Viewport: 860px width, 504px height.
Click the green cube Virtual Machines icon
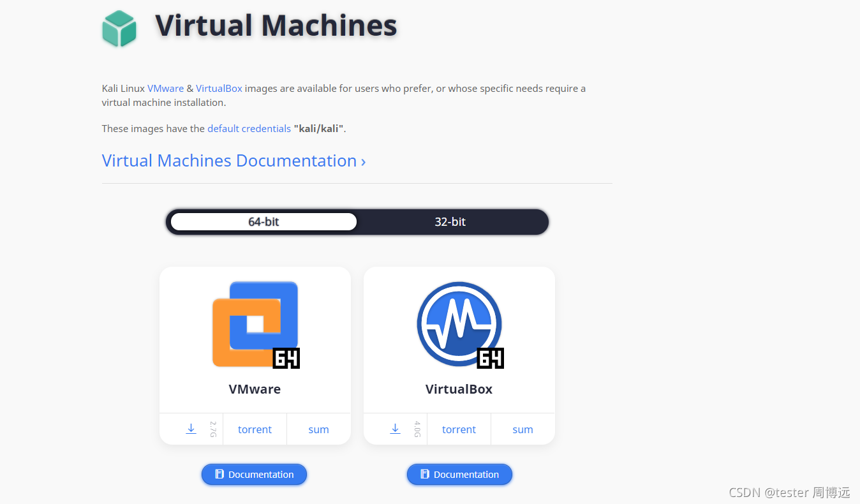[119, 29]
